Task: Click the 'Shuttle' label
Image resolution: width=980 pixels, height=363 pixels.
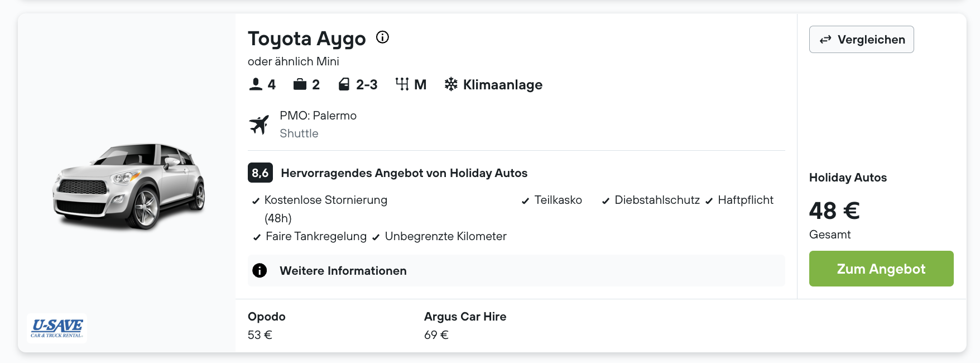Action: tap(299, 133)
